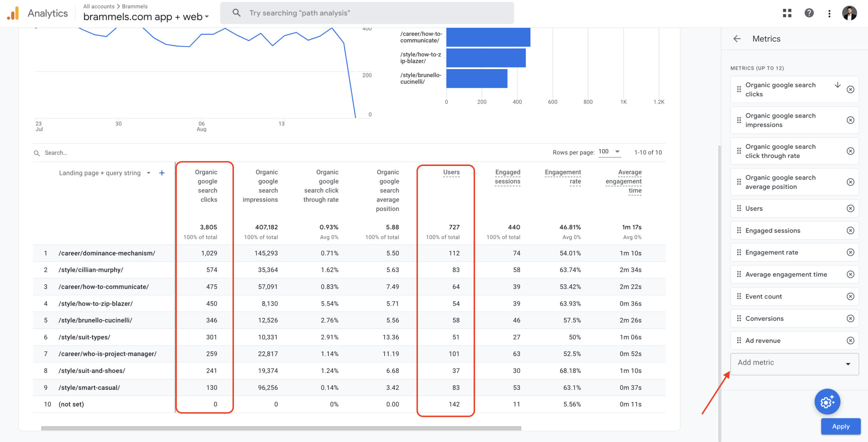Open the vertical three-dot menu

829,13
